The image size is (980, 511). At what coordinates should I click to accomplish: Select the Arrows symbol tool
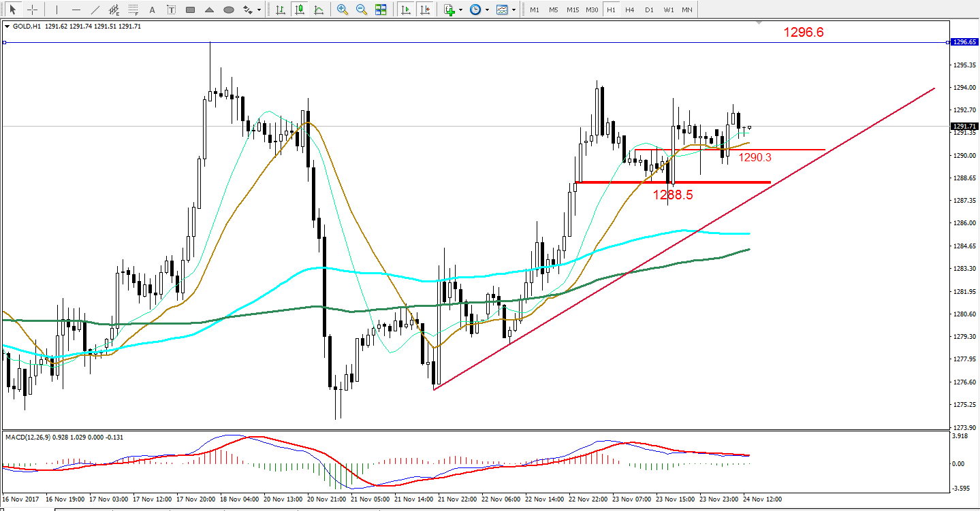pyautogui.click(x=248, y=10)
